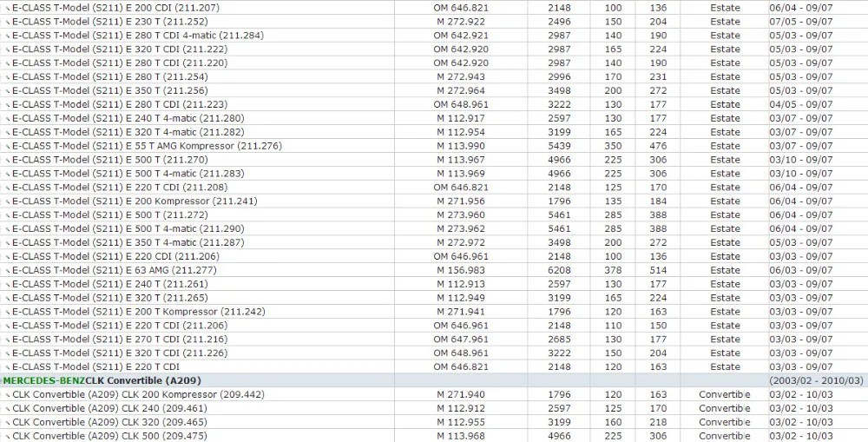Click engine code M 271.941
The image size is (868, 442).
click(461, 311)
